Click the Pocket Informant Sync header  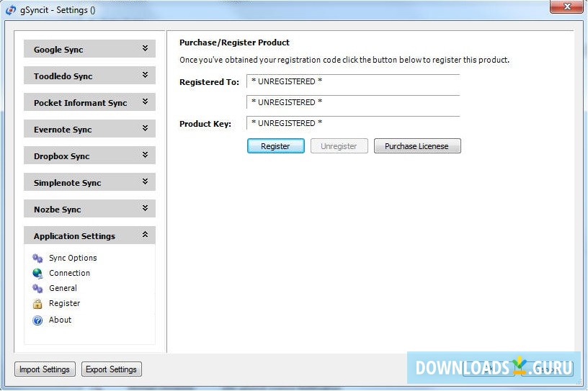[x=89, y=102]
